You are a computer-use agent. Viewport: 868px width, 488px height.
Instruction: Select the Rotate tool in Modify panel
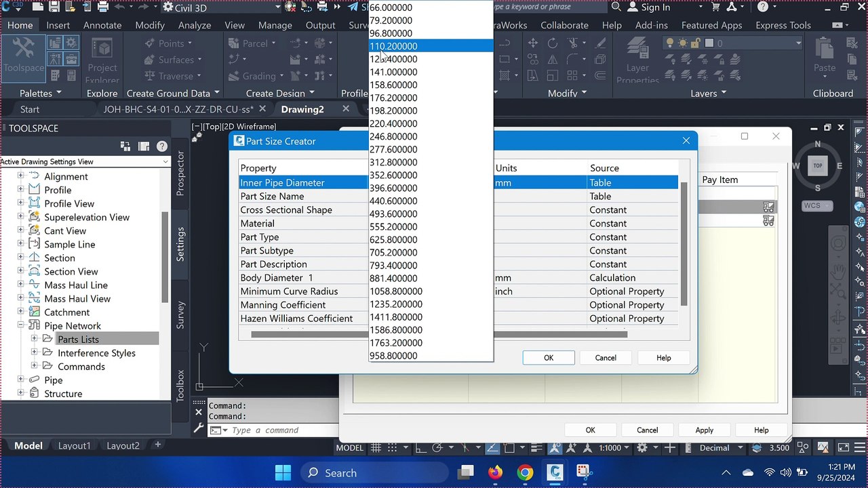[x=553, y=43]
